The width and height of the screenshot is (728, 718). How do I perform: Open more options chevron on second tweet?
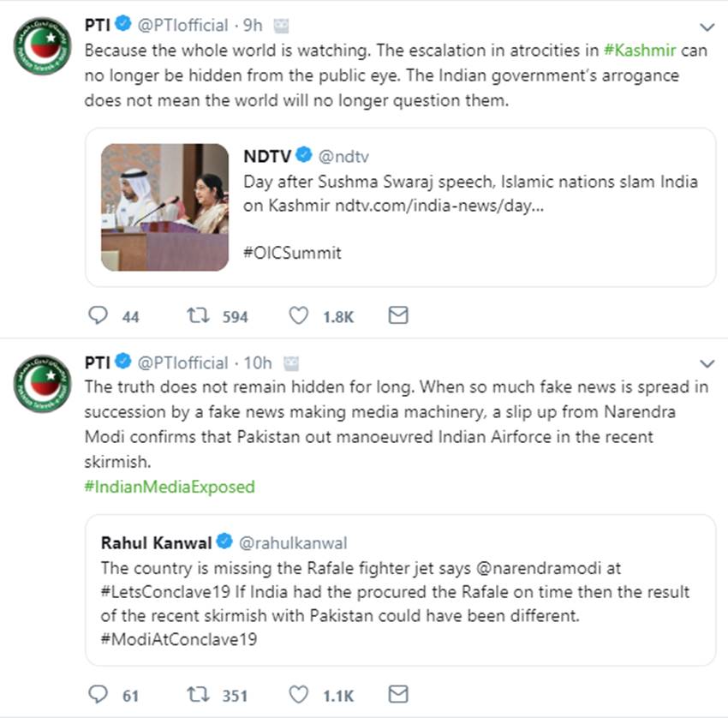tap(707, 363)
